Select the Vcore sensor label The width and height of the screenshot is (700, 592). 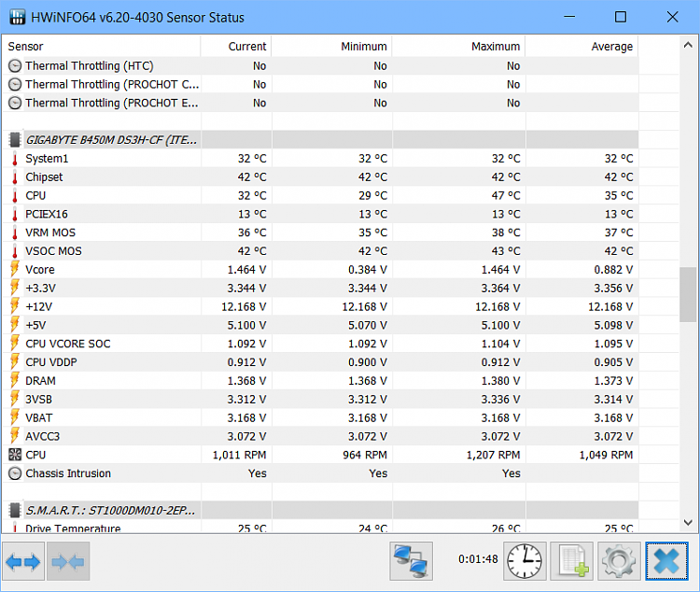click(x=40, y=270)
